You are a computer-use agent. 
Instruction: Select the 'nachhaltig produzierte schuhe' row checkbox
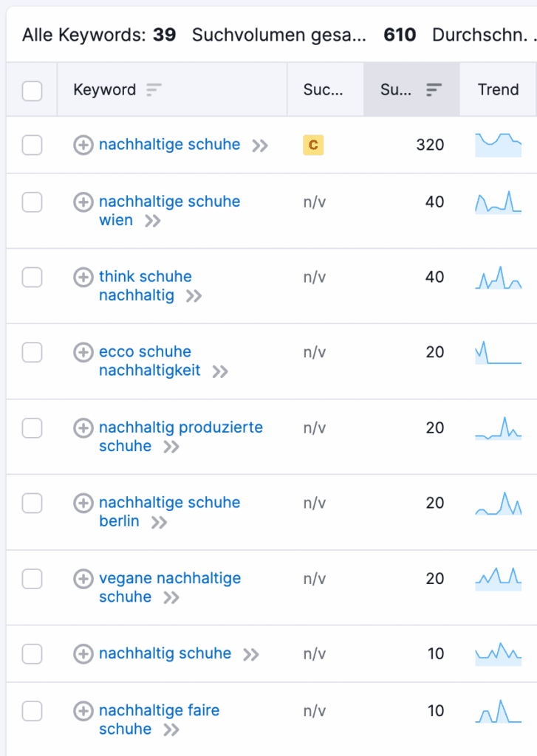32,428
